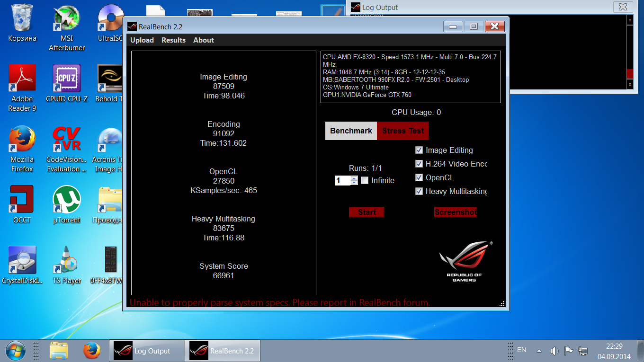
Task: Show hidden tray icons arrow
Action: click(x=539, y=351)
